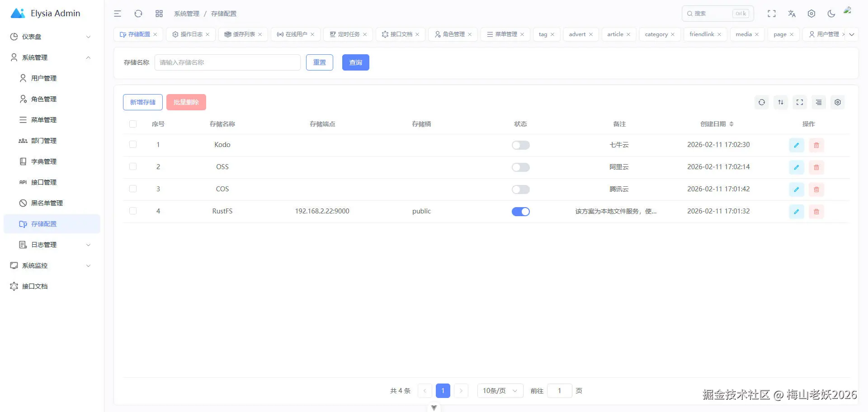Screen dimensions: 868x412
Task: Click the 批量删除 button
Action: tap(186, 102)
